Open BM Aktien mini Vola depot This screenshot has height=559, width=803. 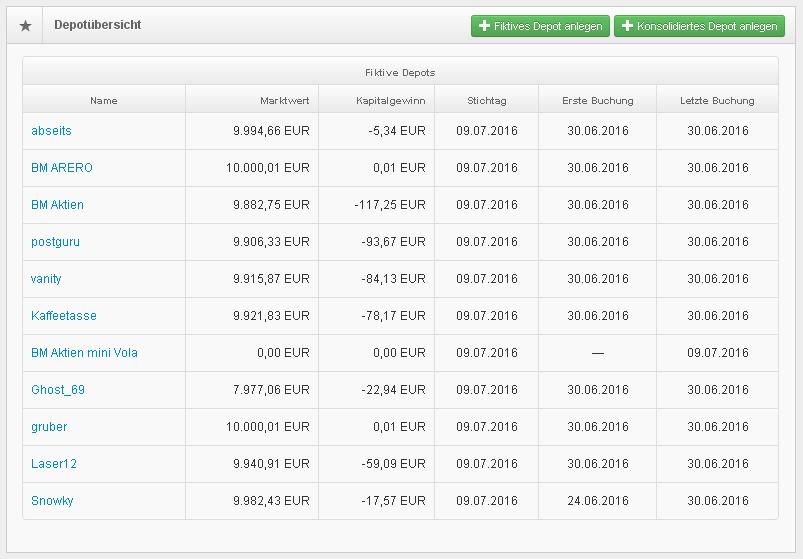point(85,353)
